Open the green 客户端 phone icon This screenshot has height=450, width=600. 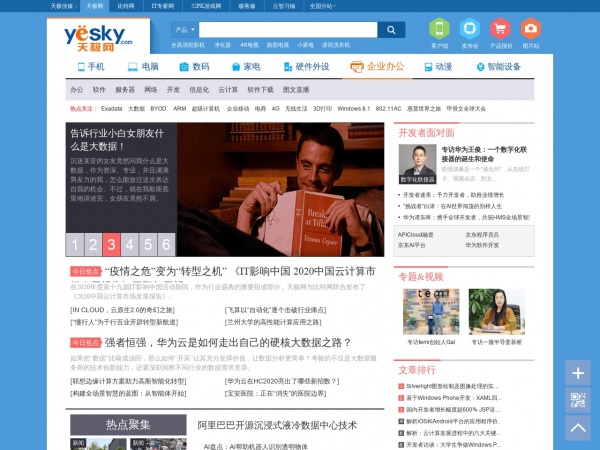439,28
